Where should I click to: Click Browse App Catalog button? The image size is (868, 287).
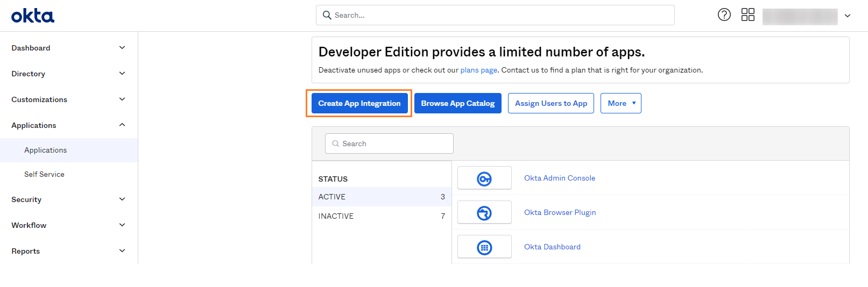tap(457, 103)
